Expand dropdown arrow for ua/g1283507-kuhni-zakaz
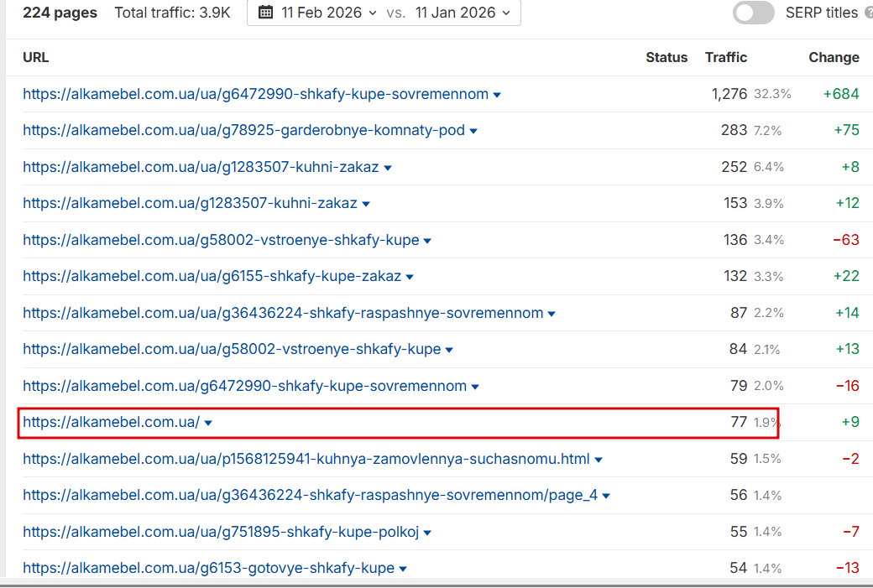Image resolution: width=873 pixels, height=588 pixels. coord(388,168)
